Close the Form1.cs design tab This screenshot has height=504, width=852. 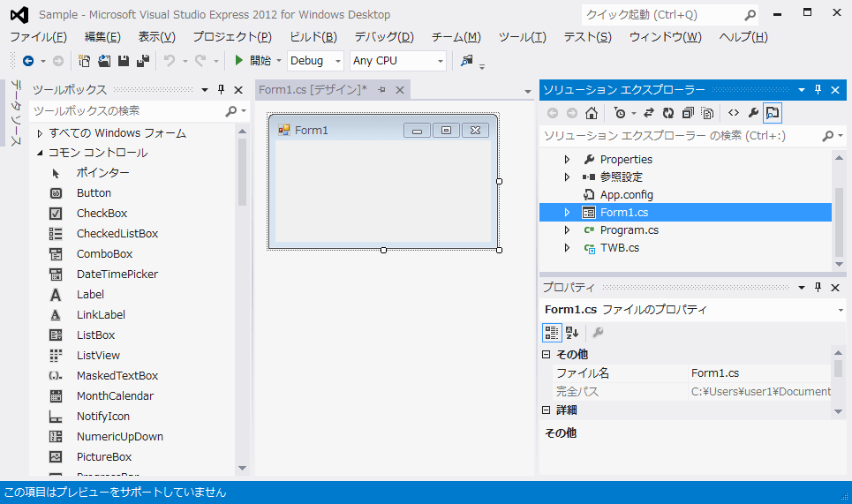400,90
